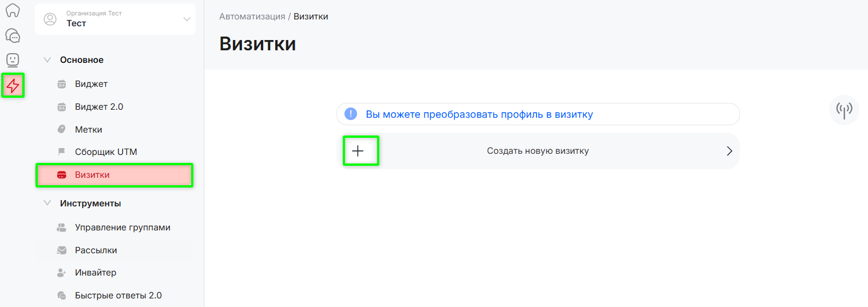868x307 pixels.
Task: Click the blue info exclamation icon
Action: [351, 114]
